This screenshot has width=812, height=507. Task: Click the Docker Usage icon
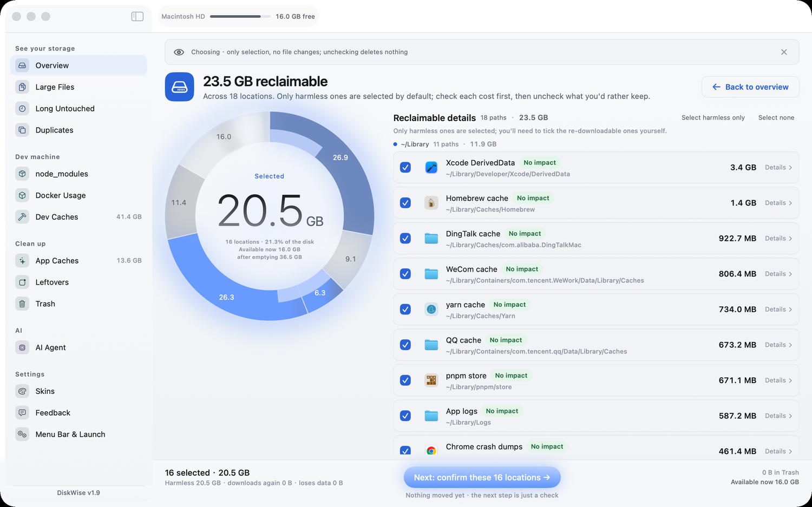point(22,195)
